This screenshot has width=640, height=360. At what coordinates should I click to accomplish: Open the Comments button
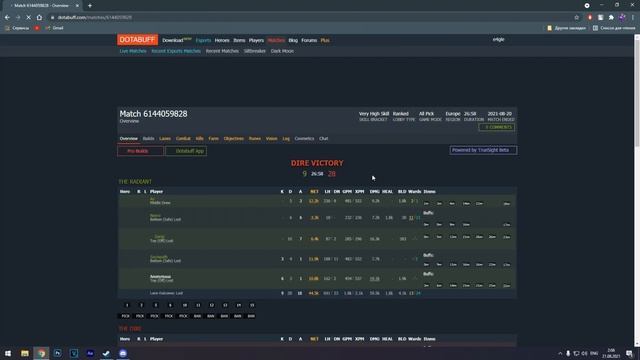[x=497, y=127]
